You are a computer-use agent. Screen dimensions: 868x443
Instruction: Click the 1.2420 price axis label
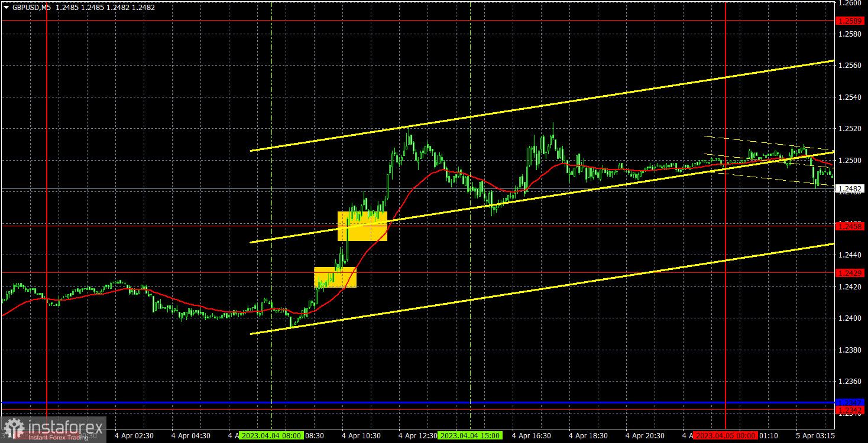(x=849, y=287)
